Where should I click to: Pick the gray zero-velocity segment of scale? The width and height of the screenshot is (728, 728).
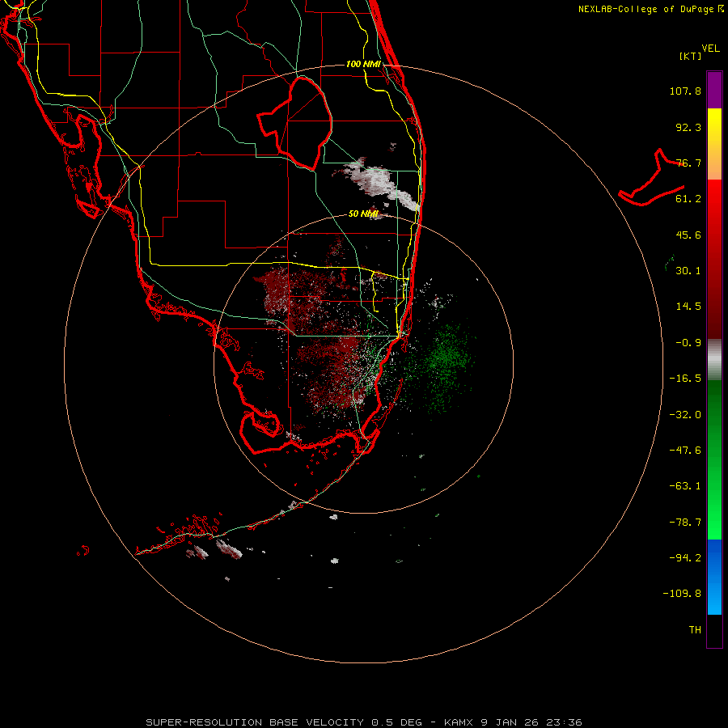point(714,360)
